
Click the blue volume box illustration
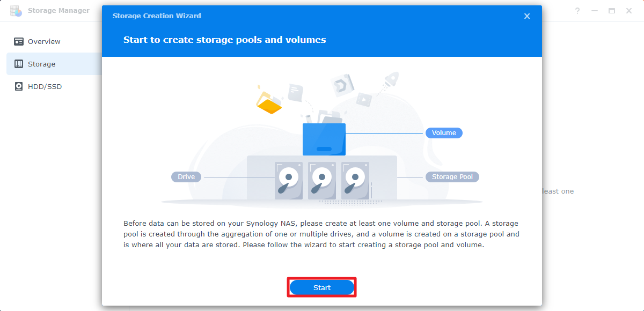point(324,139)
